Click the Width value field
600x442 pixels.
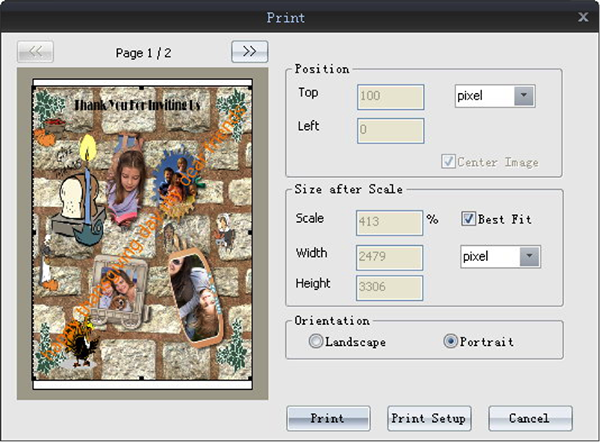(390, 257)
